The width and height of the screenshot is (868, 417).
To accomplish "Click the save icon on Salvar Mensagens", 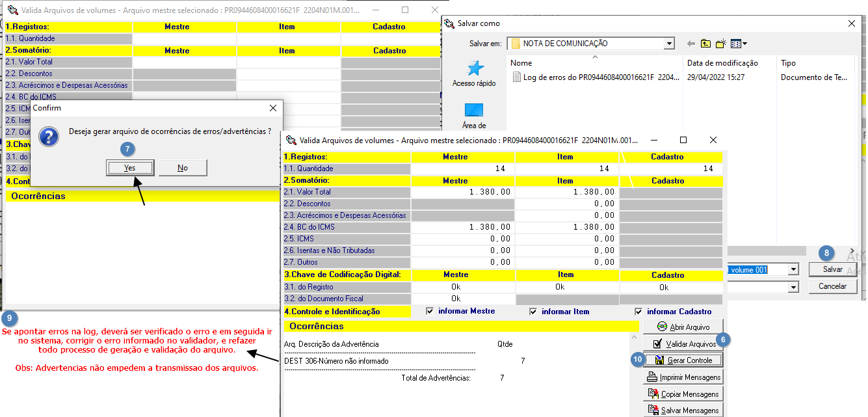I will click(653, 410).
